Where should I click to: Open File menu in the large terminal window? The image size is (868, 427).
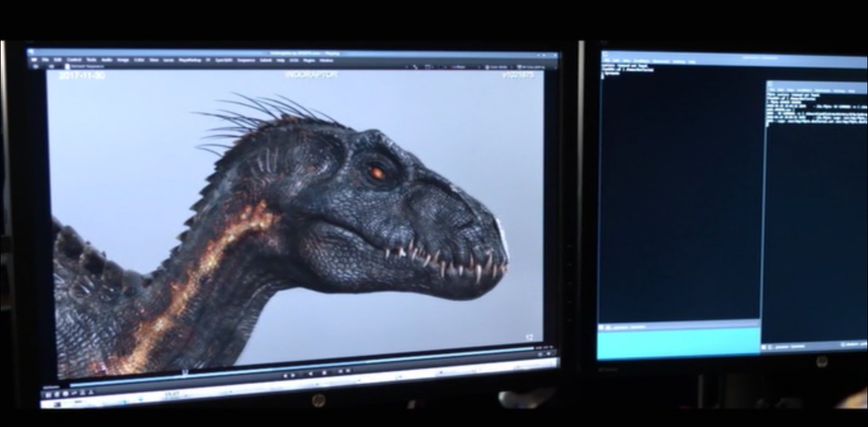click(x=606, y=61)
